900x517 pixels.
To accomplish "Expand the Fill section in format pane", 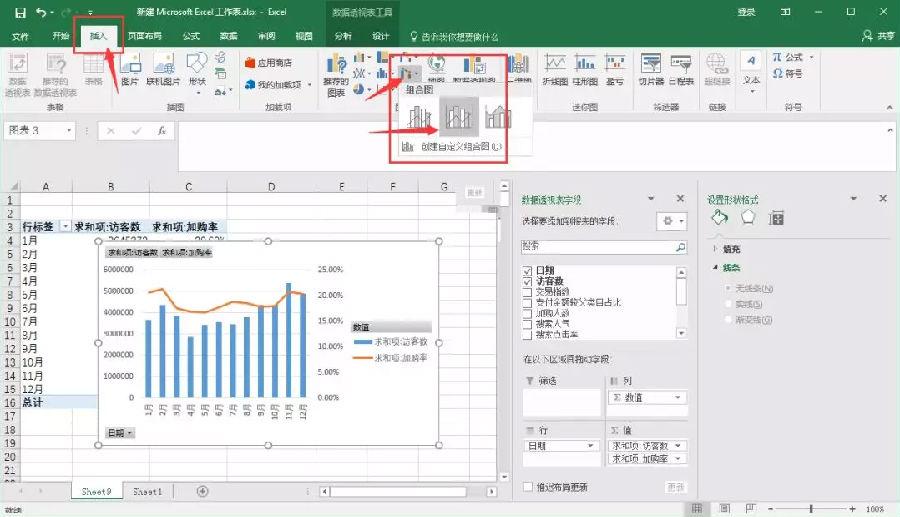I will pos(715,249).
